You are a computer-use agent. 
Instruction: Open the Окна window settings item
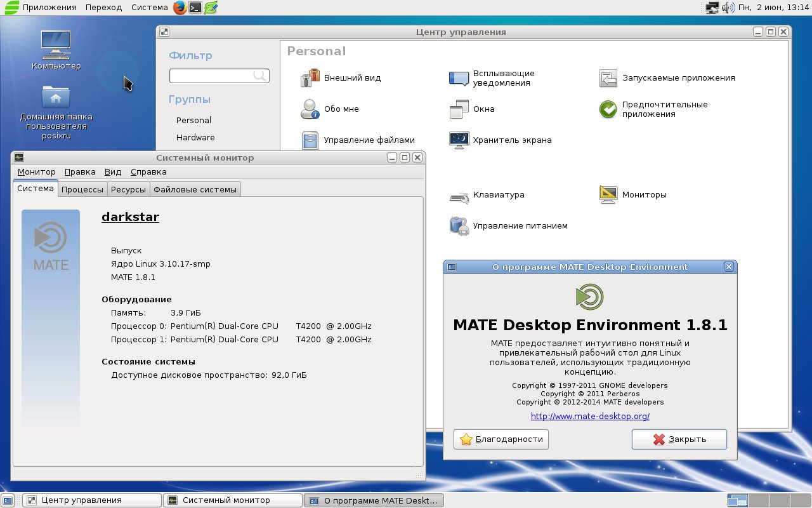[471, 109]
